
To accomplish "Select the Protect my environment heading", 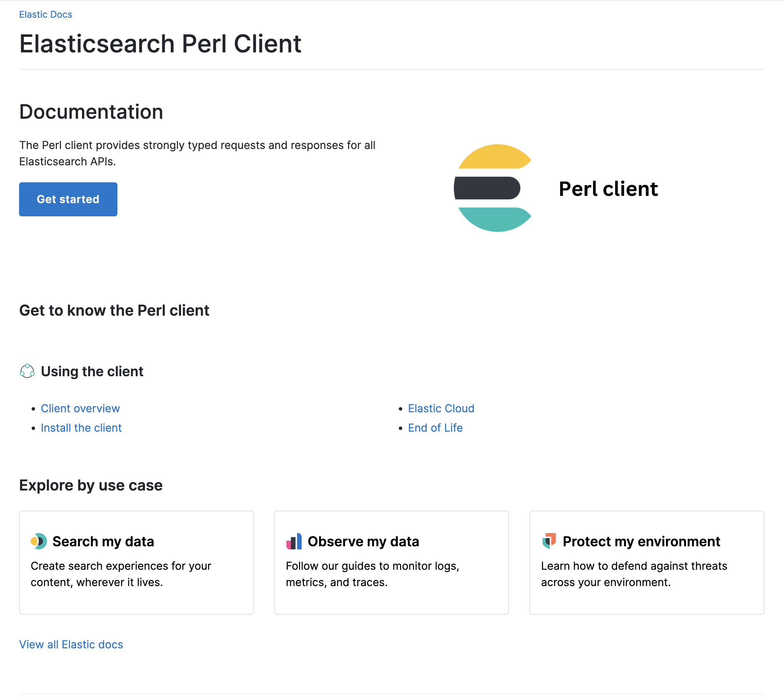I will (641, 541).
